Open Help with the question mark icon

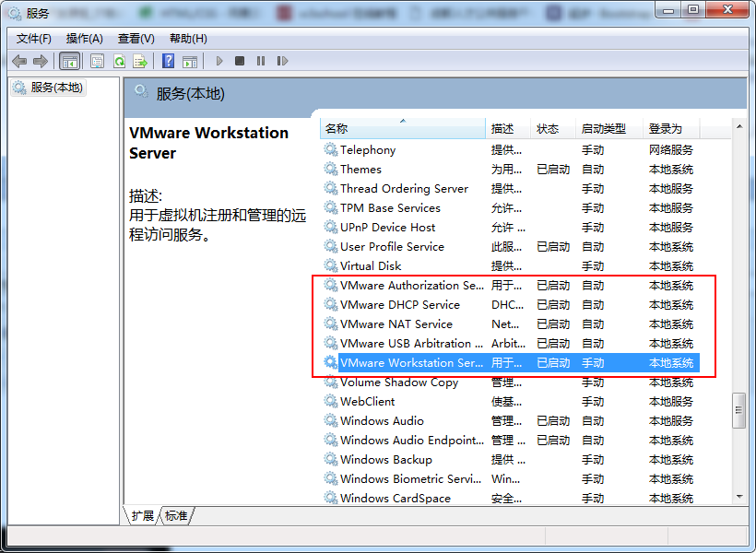pyautogui.click(x=169, y=61)
